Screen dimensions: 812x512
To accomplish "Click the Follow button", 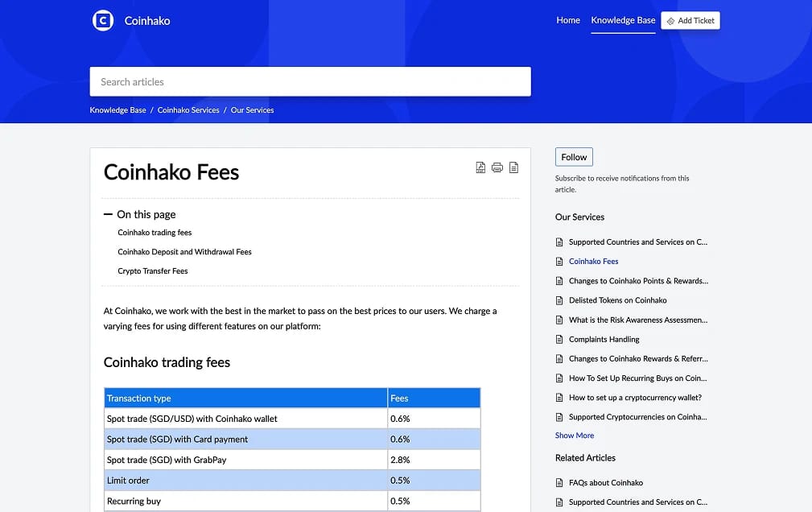I will point(574,157).
